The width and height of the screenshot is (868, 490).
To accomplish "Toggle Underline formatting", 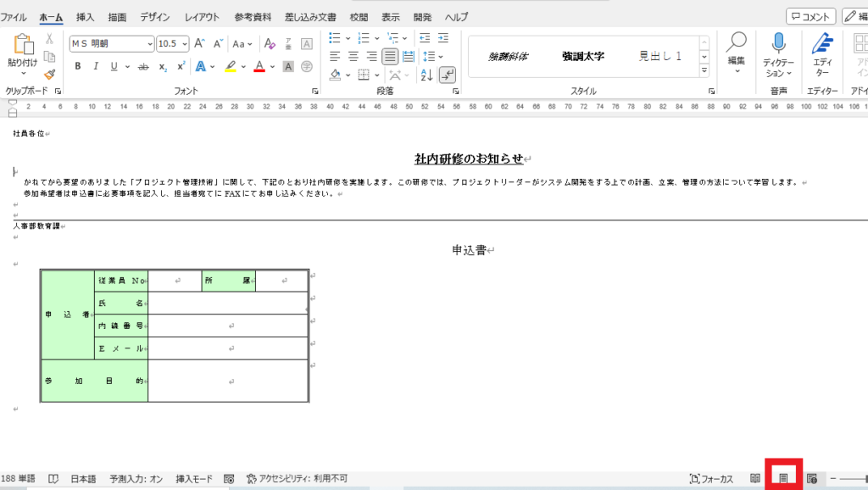I will tap(114, 66).
